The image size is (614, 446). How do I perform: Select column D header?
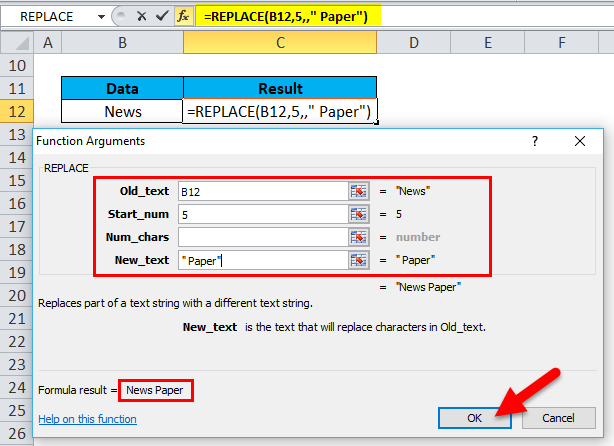point(414,42)
